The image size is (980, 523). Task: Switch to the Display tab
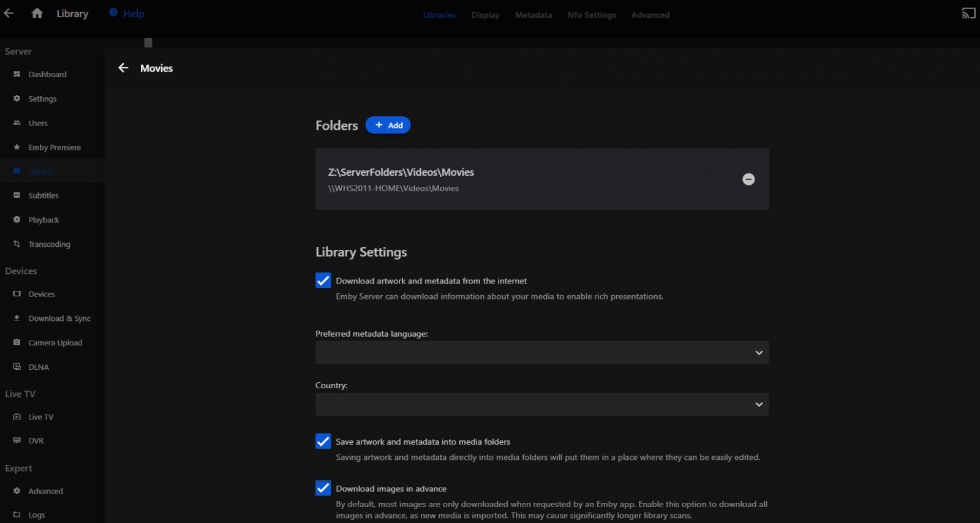click(x=486, y=15)
